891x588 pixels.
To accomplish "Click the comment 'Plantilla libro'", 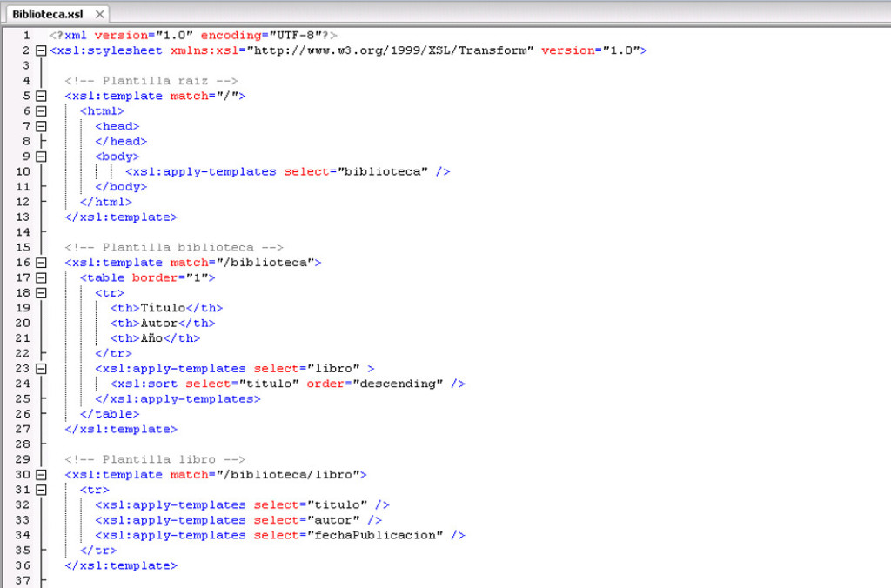I will click(155, 459).
